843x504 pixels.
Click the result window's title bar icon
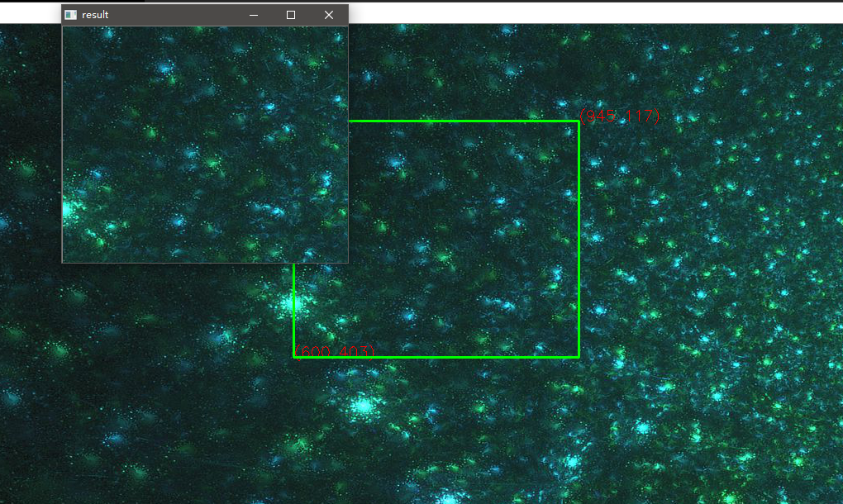pos(71,15)
